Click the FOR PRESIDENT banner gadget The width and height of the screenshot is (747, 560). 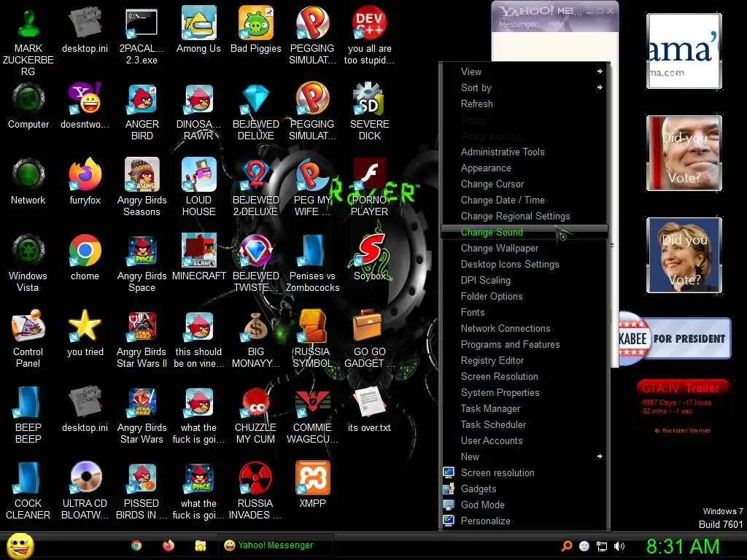(675, 338)
